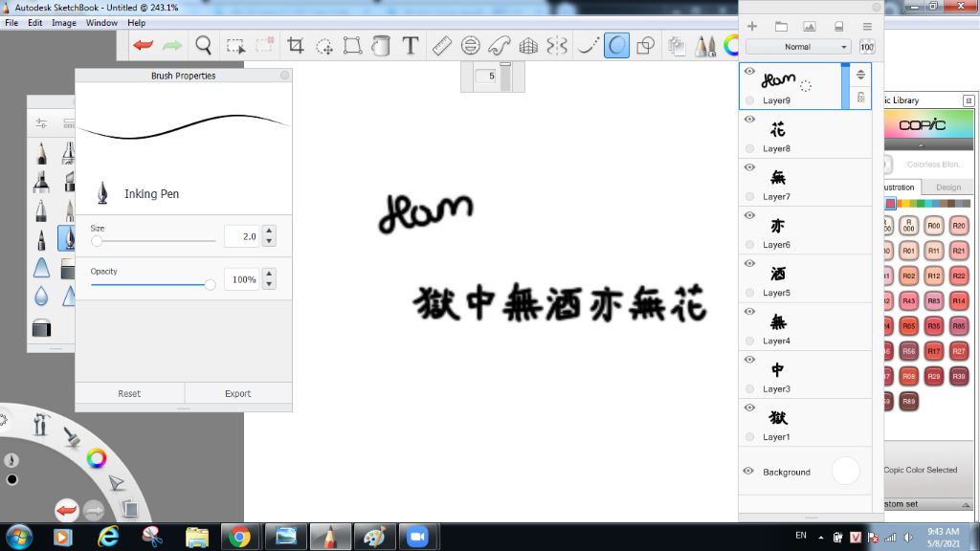Increase brush Opacity with up arrow
Viewport: 980px width, 551px height.
click(x=269, y=274)
